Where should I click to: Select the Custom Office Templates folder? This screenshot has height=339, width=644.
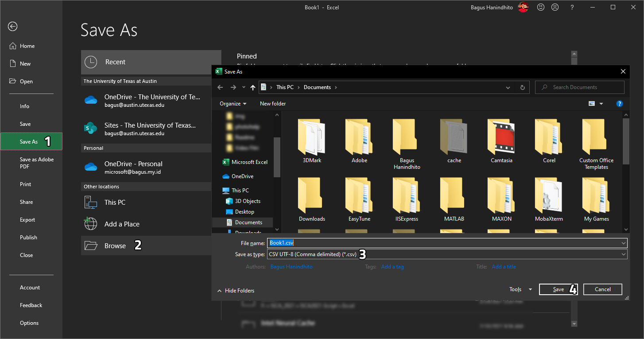point(597,144)
